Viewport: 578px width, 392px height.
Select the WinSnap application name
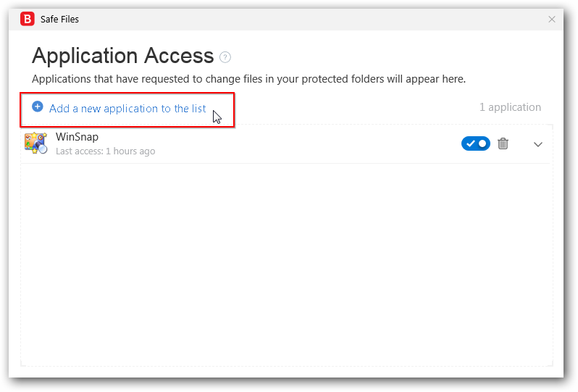[x=77, y=137]
